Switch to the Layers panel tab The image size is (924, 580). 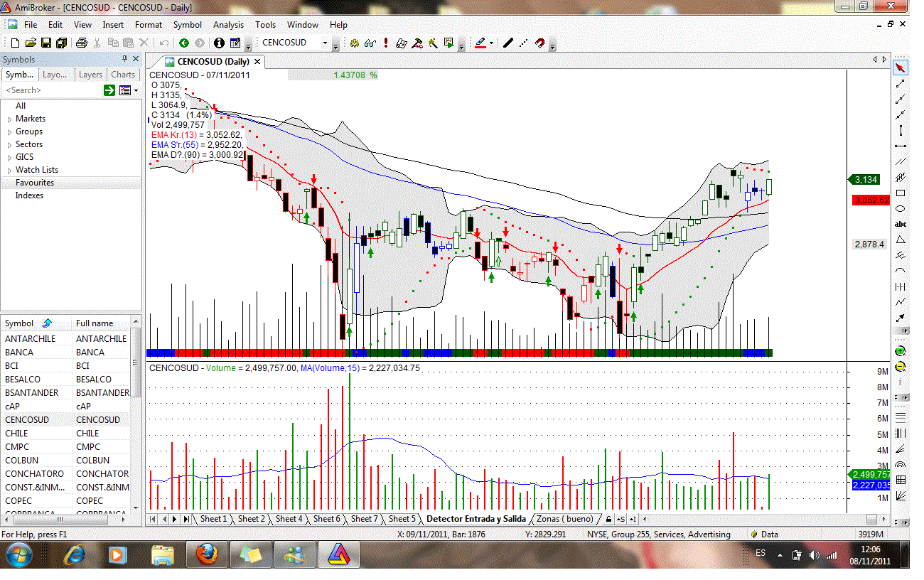coord(90,75)
